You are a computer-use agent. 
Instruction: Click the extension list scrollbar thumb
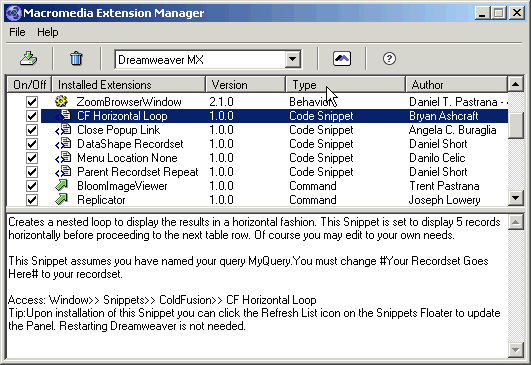click(516, 125)
